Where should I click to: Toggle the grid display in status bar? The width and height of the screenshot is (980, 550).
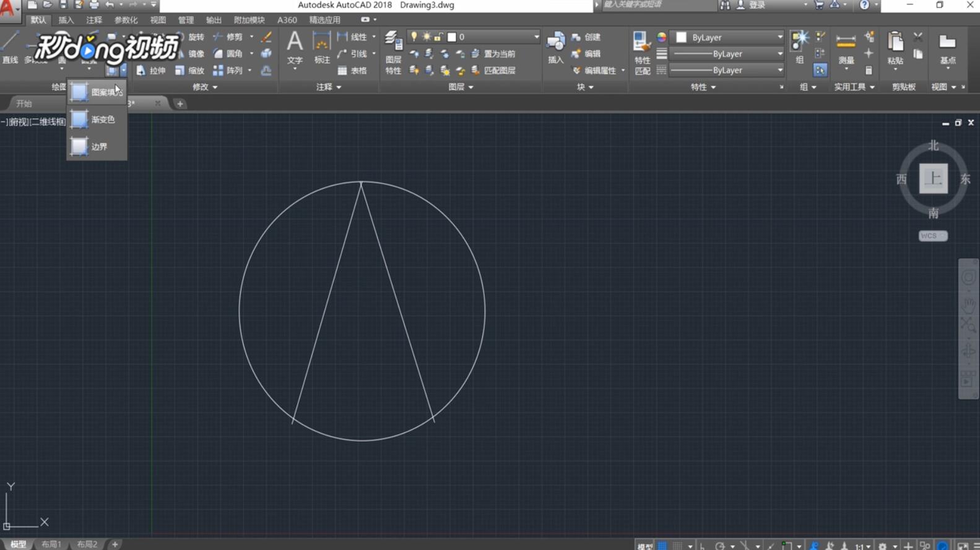[662, 546]
